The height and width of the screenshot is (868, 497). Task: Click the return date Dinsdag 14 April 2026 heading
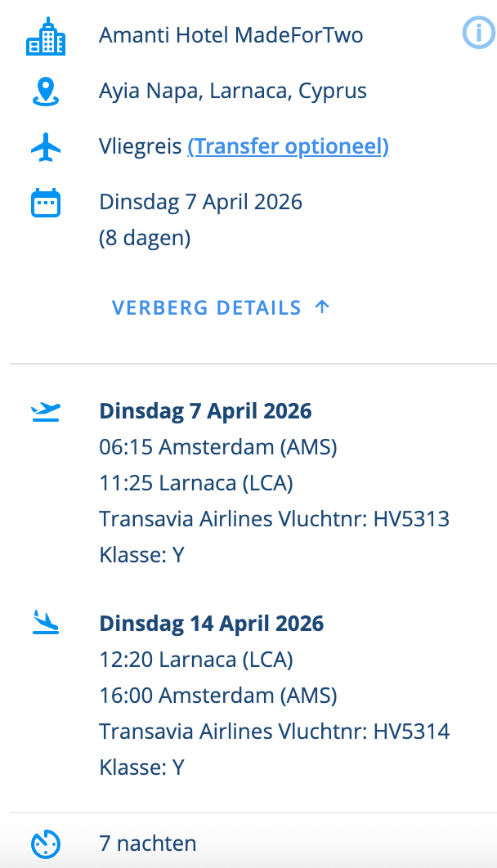pos(211,624)
